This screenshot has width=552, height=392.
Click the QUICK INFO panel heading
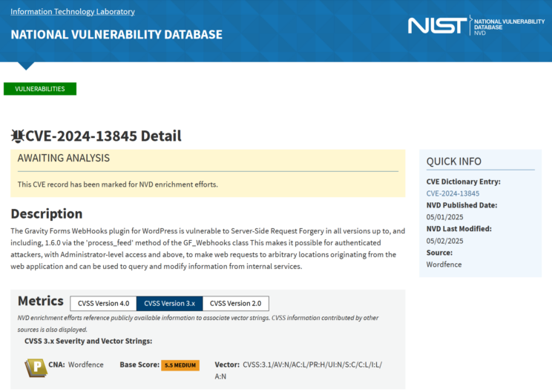click(x=453, y=162)
